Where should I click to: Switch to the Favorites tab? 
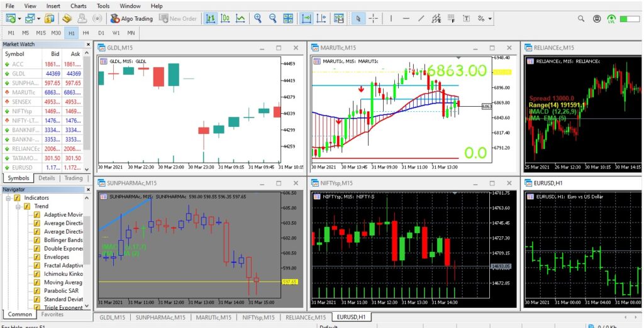tap(53, 314)
